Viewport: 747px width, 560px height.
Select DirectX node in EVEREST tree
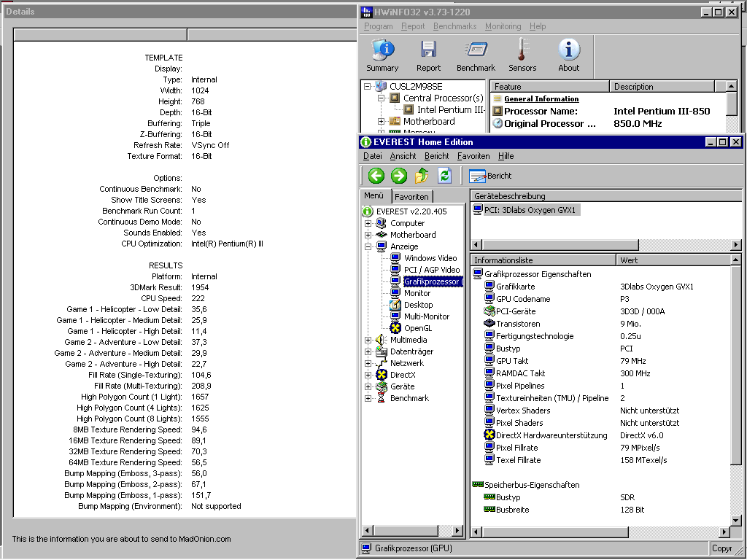tap(403, 375)
